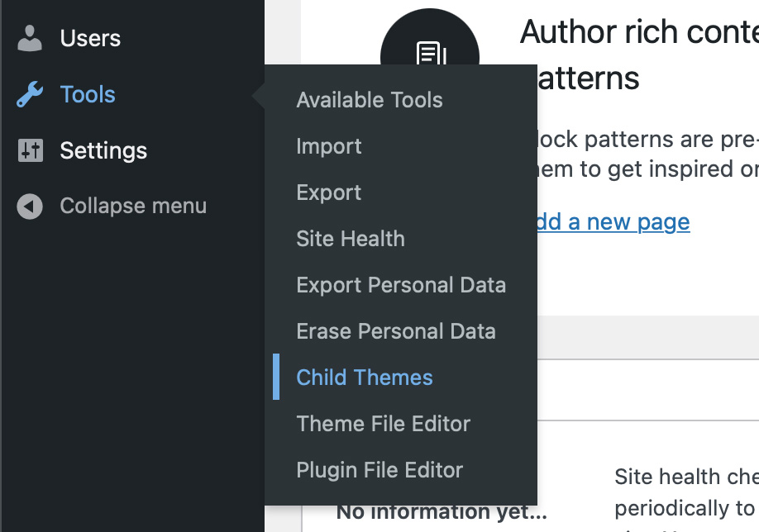Select Export Personal Data
The image size is (759, 532).
coord(401,285)
